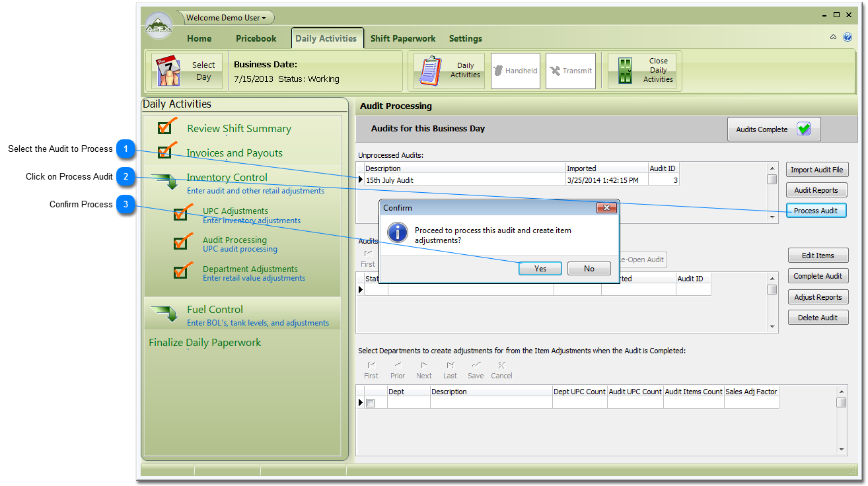The image size is (868, 486).
Task: Jump to First record with the navigator icon
Action: tap(371, 366)
